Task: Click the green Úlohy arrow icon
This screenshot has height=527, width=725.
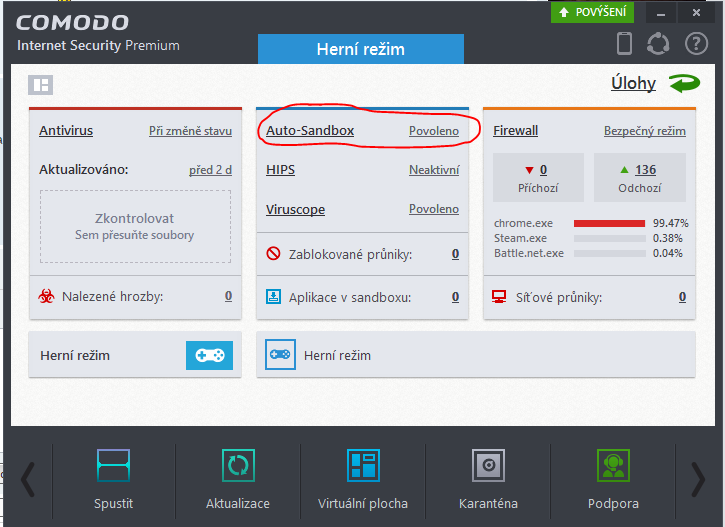Action: [684, 84]
